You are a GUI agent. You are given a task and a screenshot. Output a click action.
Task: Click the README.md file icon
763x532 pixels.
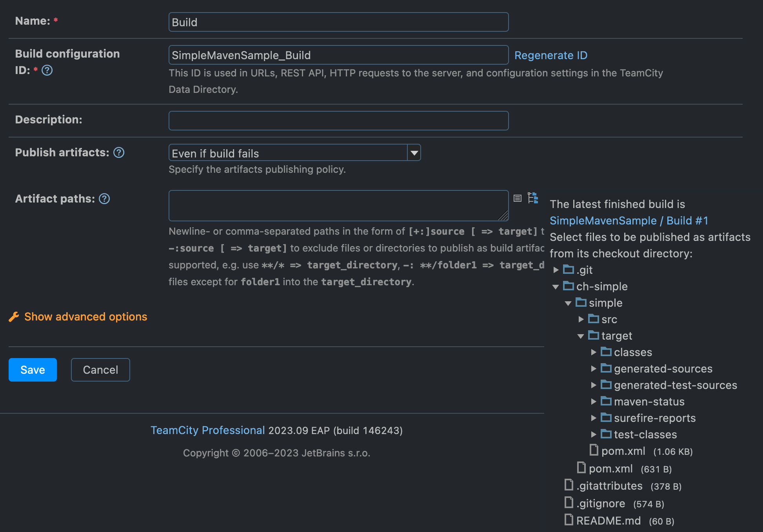(569, 520)
